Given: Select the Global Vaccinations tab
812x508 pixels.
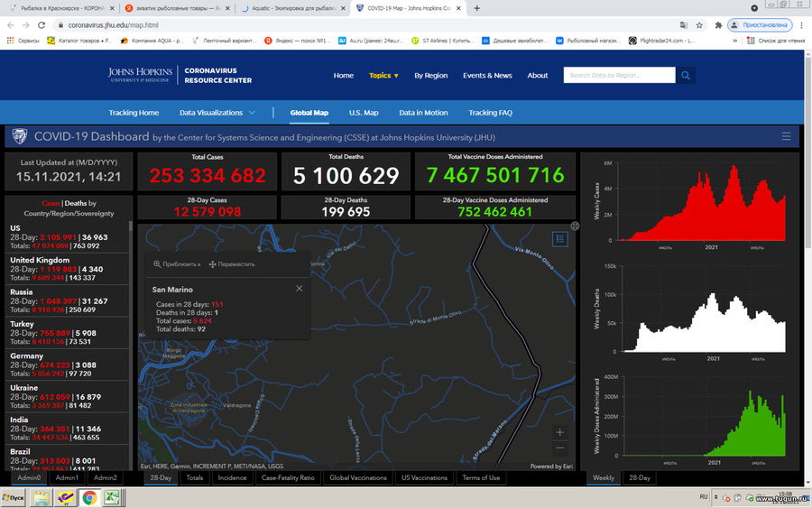Looking at the screenshot, I should (358, 477).
